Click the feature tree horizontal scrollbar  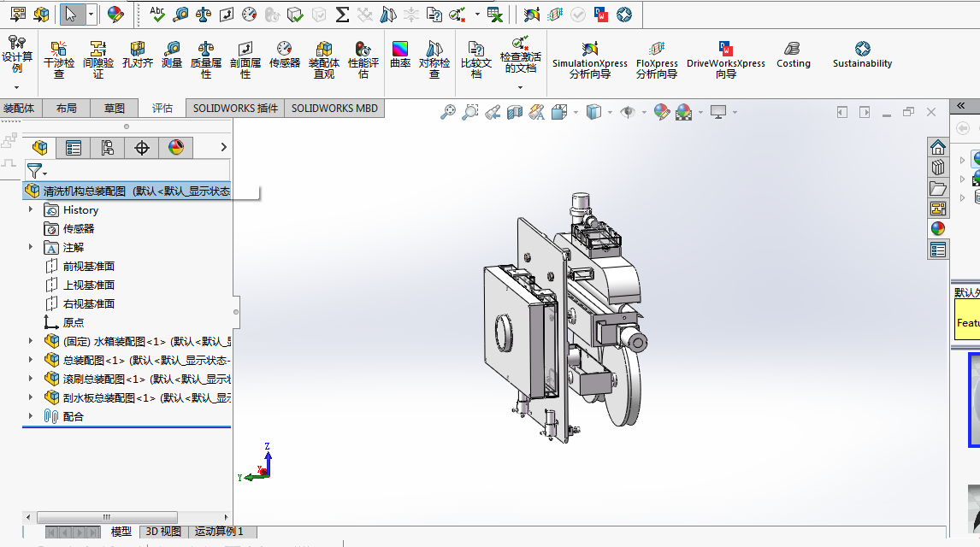(107, 517)
